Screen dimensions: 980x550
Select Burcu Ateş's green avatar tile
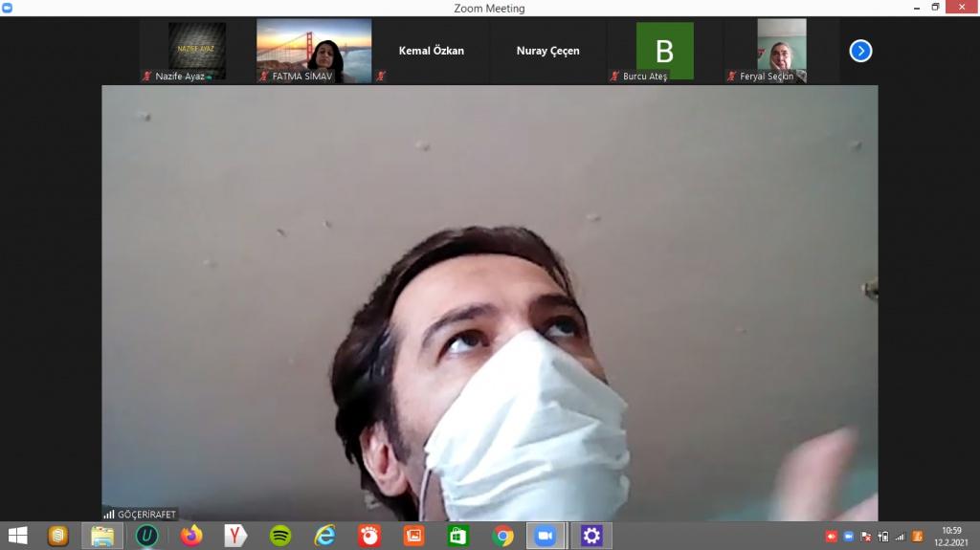pyautogui.click(x=664, y=51)
